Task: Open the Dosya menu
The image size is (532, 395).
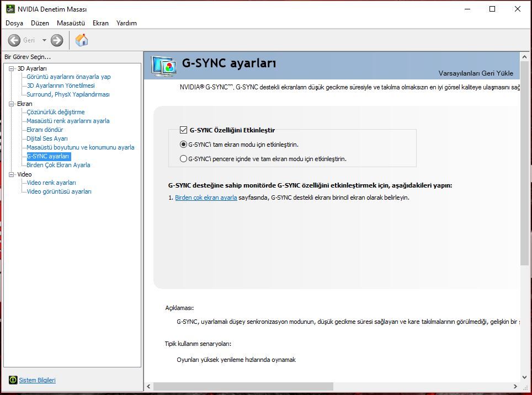Action: pos(14,23)
